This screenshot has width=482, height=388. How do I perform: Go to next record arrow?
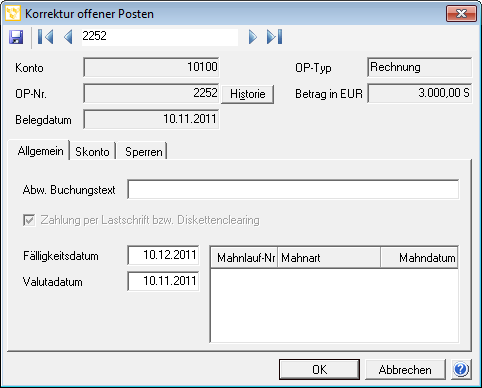[x=253, y=37]
